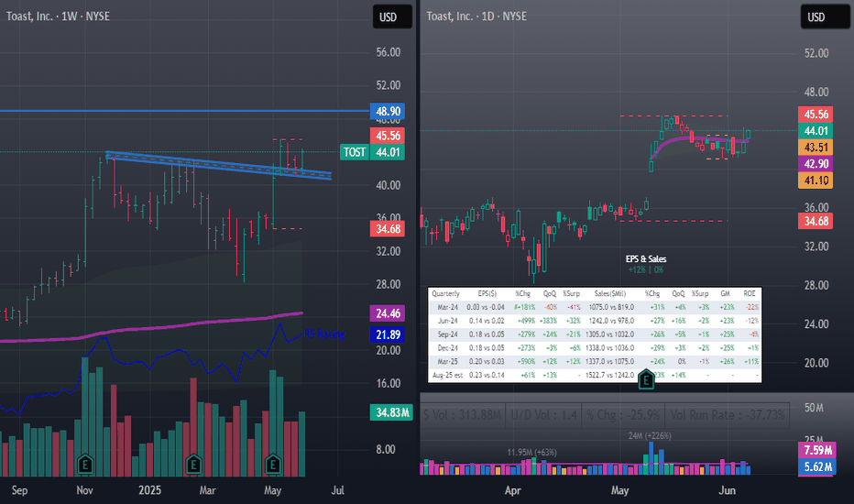Select the Sep-24 row in the earnings table
The image size is (854, 504).
[x=595, y=334]
